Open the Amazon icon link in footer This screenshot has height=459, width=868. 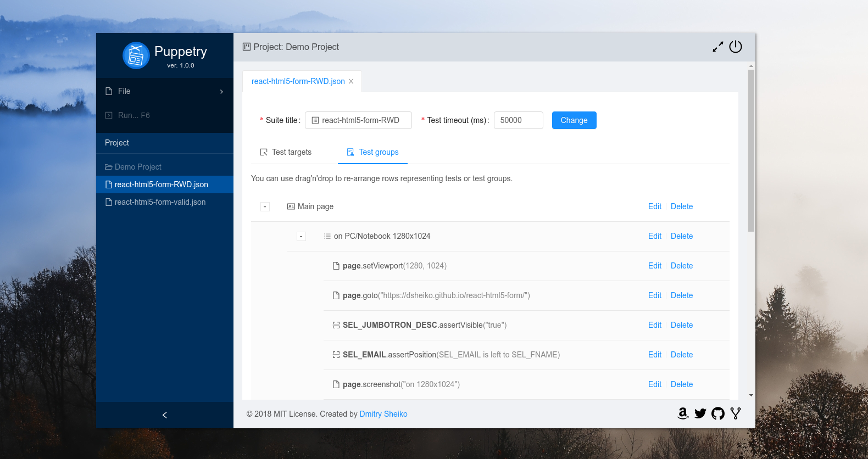click(683, 413)
